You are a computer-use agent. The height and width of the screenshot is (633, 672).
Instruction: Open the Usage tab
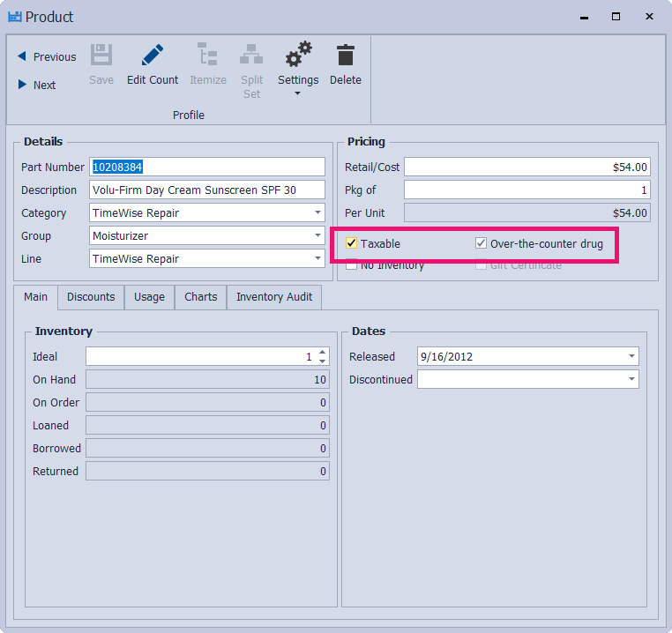(149, 297)
